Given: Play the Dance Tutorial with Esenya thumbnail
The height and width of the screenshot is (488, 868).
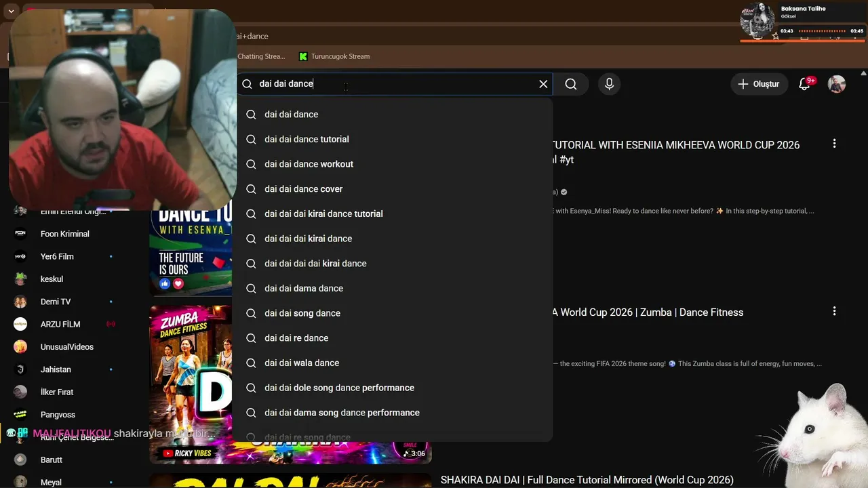Looking at the screenshot, I should (191, 253).
